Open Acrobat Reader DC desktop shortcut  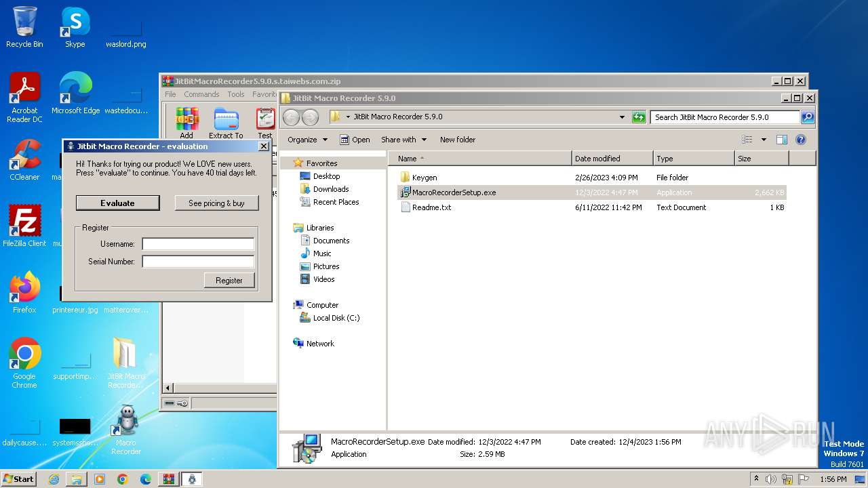pos(24,97)
